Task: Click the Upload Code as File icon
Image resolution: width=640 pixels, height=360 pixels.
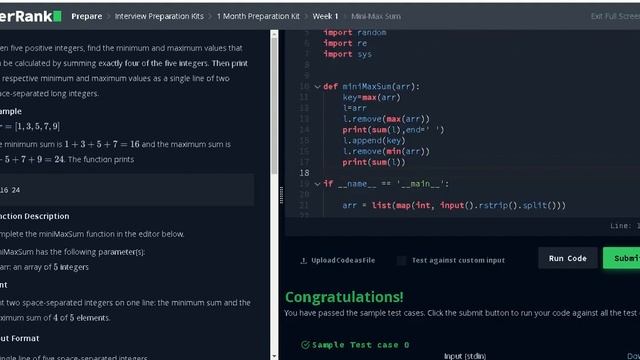Action: (x=303, y=260)
